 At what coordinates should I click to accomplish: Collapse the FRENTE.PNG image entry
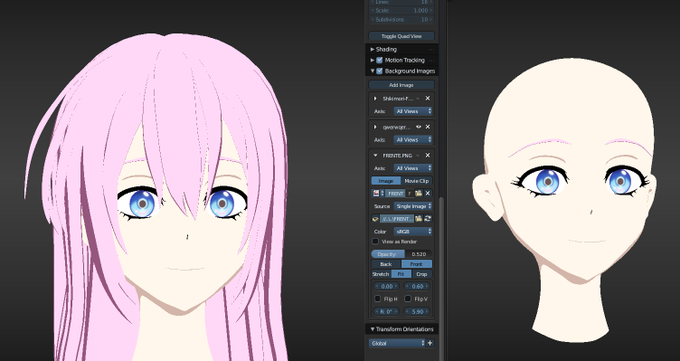[x=375, y=155]
